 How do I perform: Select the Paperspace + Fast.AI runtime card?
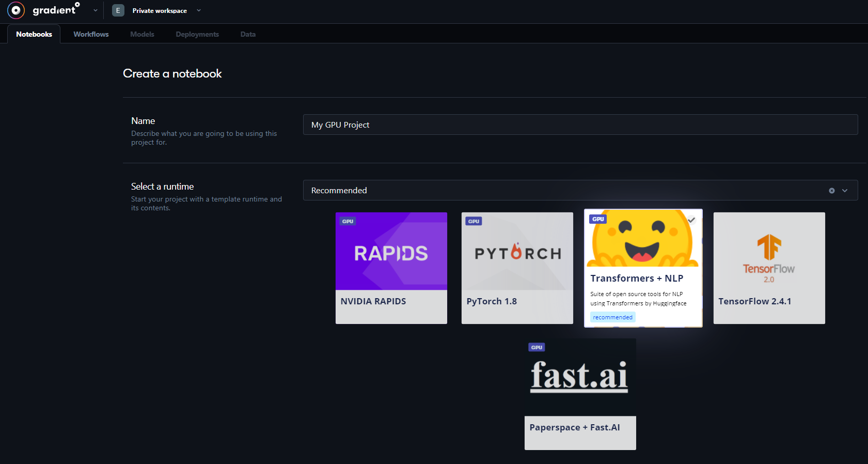[x=580, y=394]
